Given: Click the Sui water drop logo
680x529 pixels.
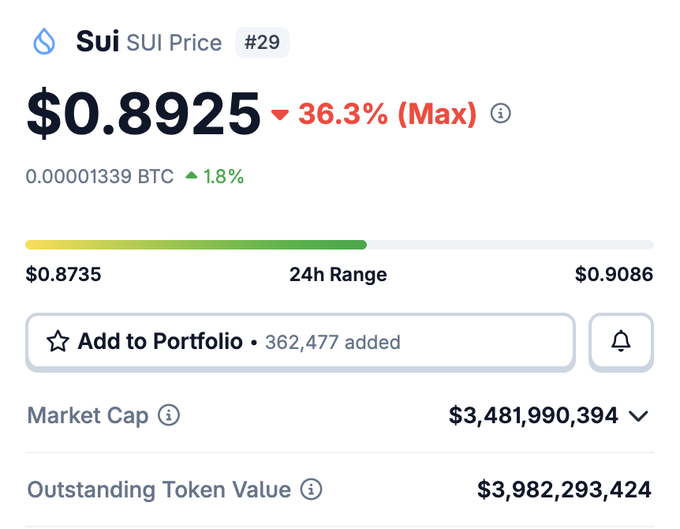Looking at the screenshot, I should (x=44, y=42).
